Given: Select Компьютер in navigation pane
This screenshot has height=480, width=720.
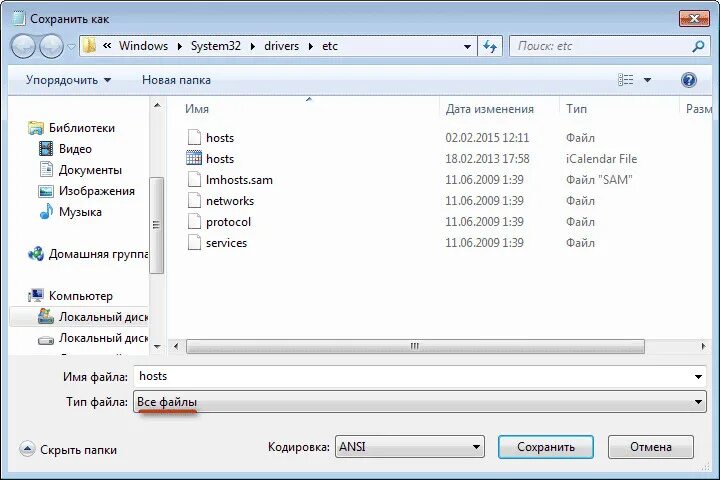Looking at the screenshot, I should (81, 296).
